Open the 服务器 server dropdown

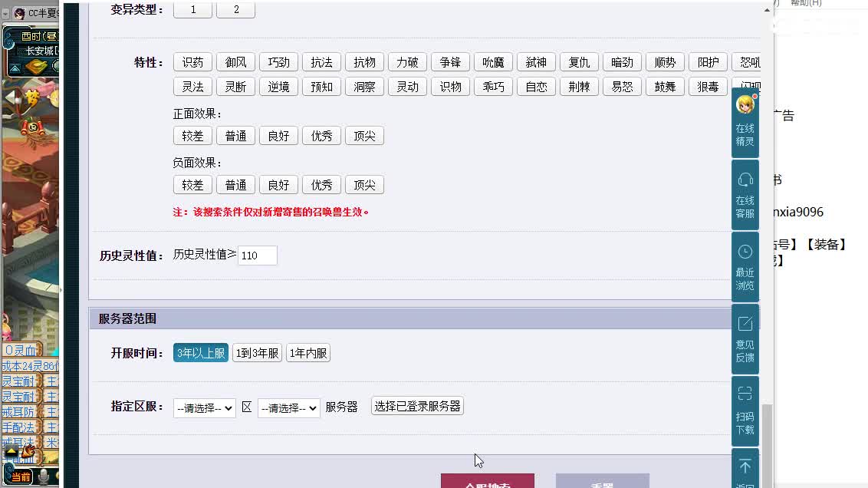[x=288, y=408]
